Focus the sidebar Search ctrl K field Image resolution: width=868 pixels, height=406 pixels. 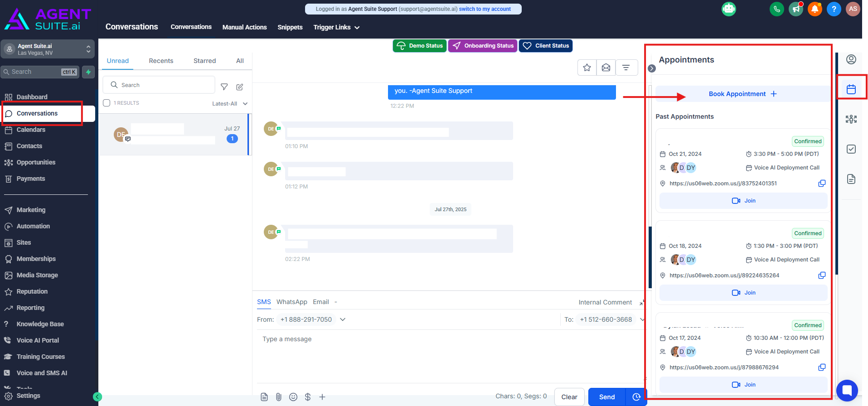coord(40,72)
